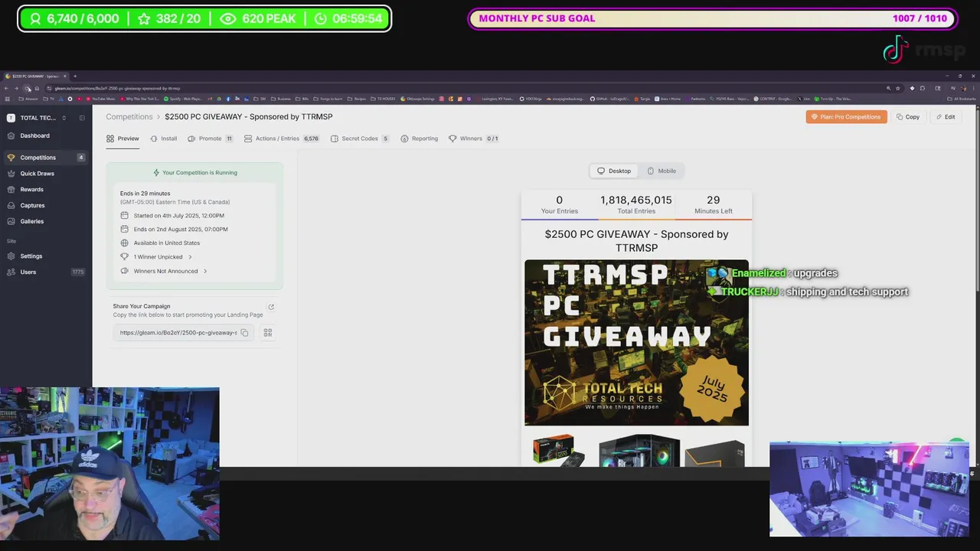
Task: Expand the Winners Not Announced row
Action: [164, 271]
